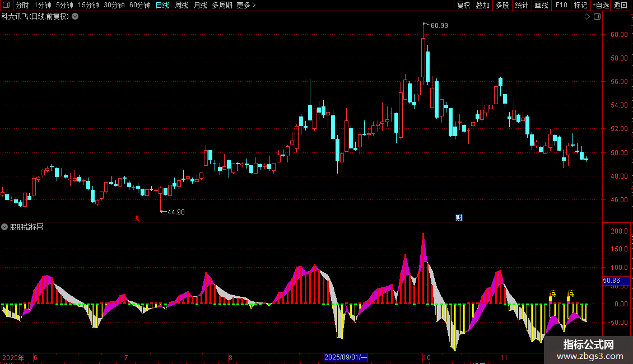Select the 15分钟 period tab
633x364 pixels.
(x=88, y=5)
